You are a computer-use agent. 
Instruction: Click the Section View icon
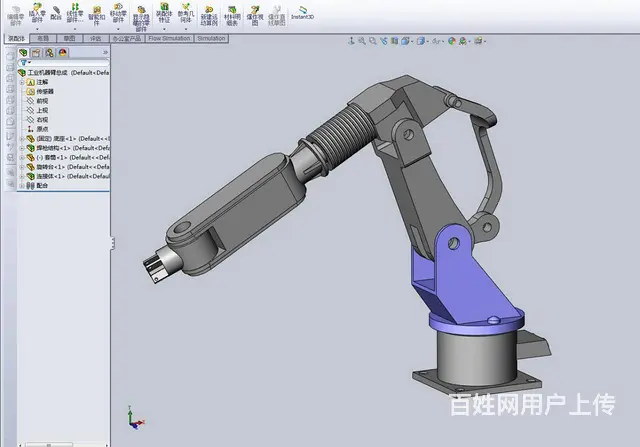coord(394,41)
